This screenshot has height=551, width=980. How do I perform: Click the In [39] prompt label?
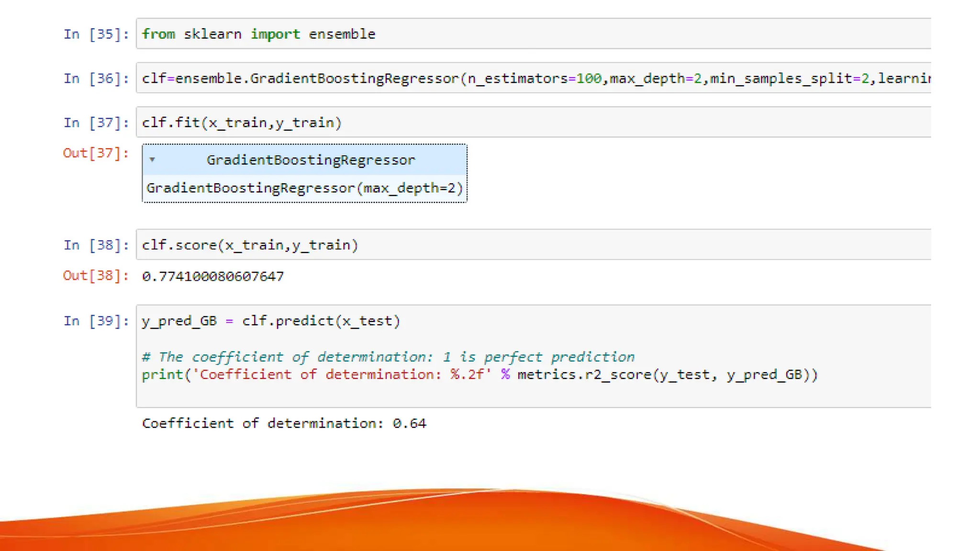(x=96, y=321)
